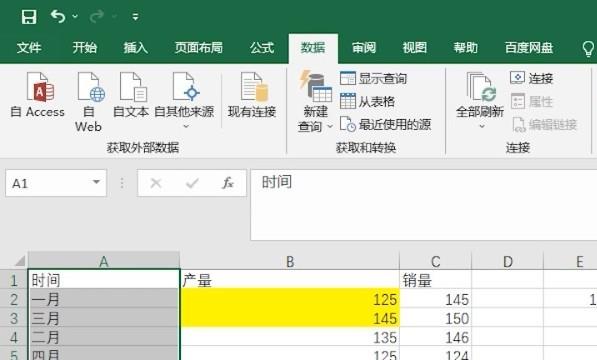Click the 编辑链接 button
This screenshot has height=360, width=597.
point(545,124)
